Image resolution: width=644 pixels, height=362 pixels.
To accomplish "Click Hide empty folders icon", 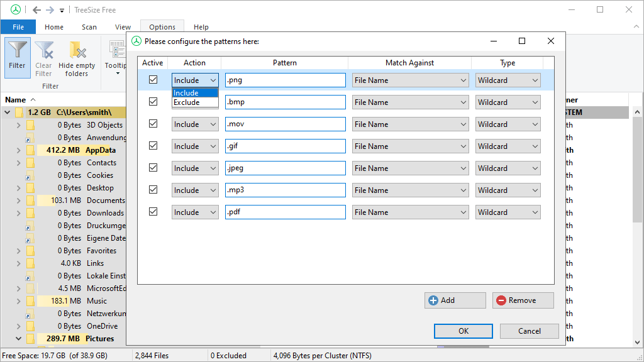I will pos(77,50).
